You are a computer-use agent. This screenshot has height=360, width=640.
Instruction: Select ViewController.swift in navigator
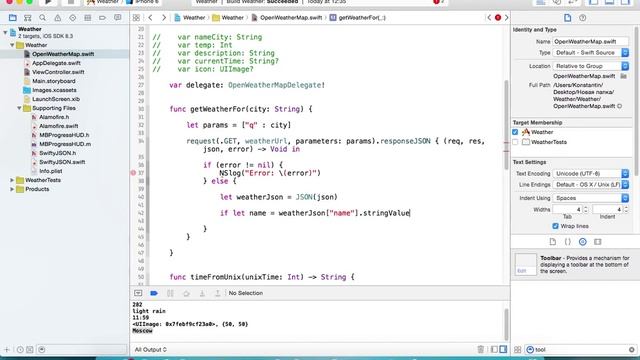coord(58,72)
